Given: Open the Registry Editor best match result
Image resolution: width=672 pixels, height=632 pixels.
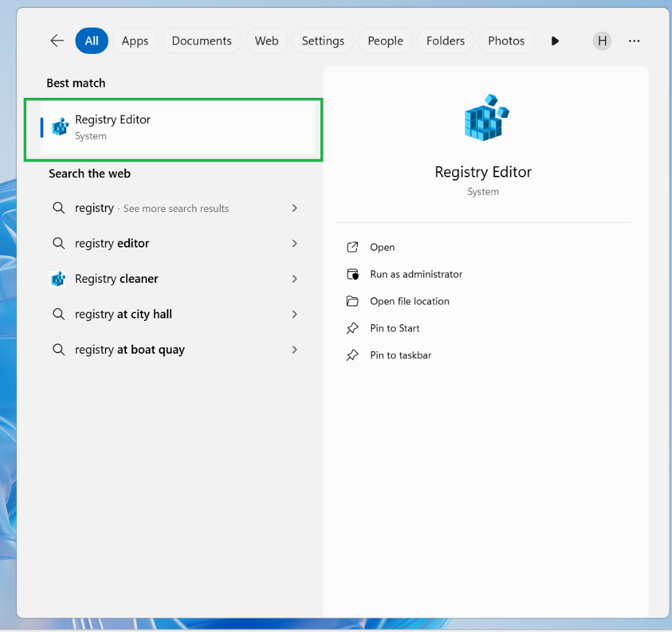Looking at the screenshot, I should click(178, 127).
